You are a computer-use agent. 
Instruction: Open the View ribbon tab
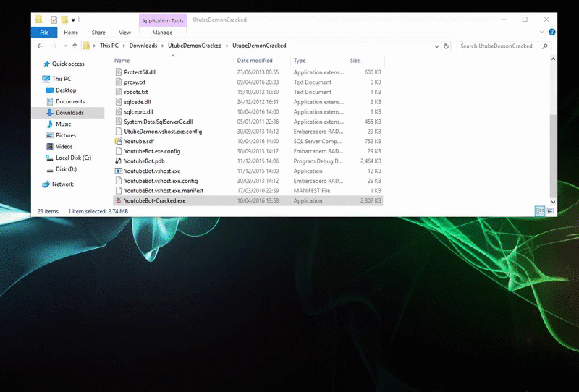pos(124,33)
